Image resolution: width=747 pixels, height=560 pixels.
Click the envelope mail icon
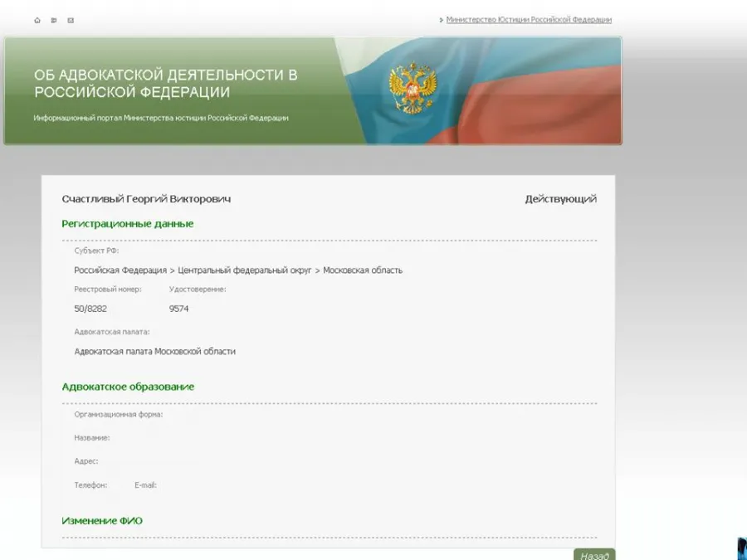tap(71, 21)
